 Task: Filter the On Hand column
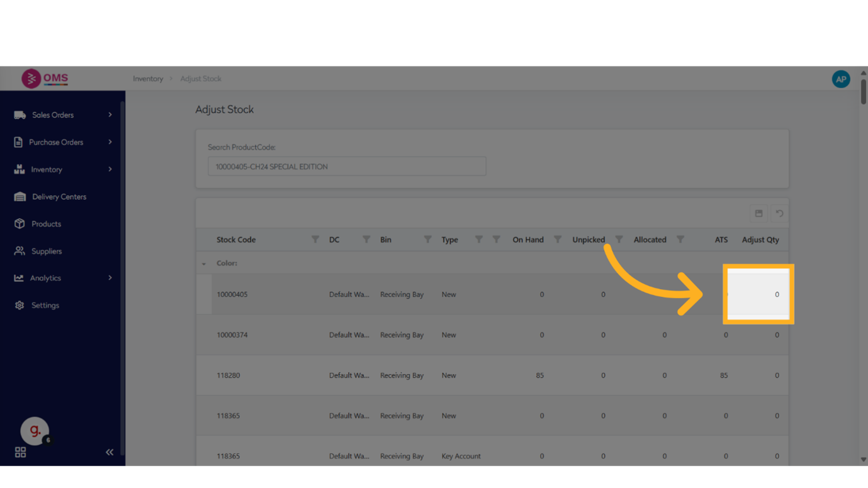(x=557, y=240)
